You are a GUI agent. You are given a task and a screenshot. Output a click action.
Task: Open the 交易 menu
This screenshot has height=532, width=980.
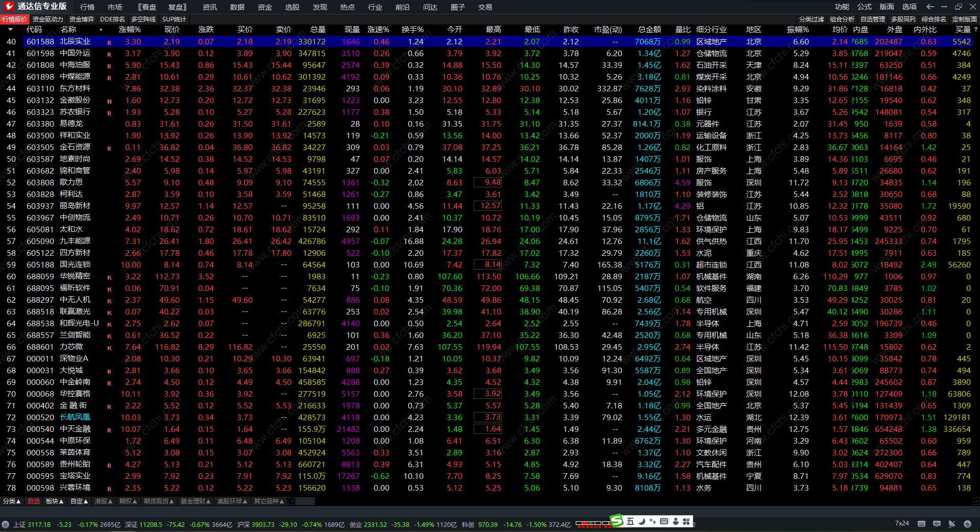click(x=485, y=7)
